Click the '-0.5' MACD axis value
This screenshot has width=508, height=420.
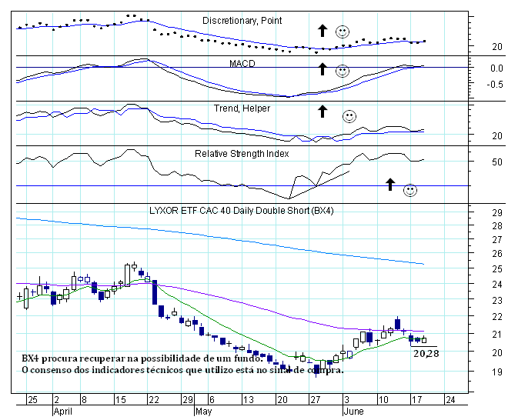point(495,84)
